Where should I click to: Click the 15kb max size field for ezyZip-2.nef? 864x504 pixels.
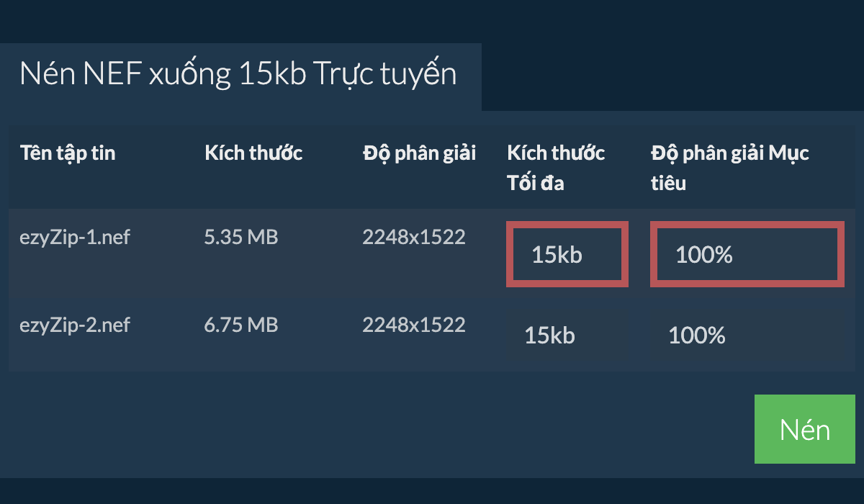click(x=567, y=336)
